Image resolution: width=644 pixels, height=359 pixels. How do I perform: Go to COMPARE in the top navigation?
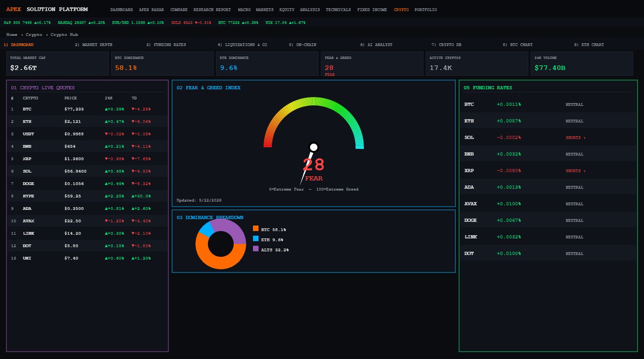pyautogui.click(x=179, y=10)
